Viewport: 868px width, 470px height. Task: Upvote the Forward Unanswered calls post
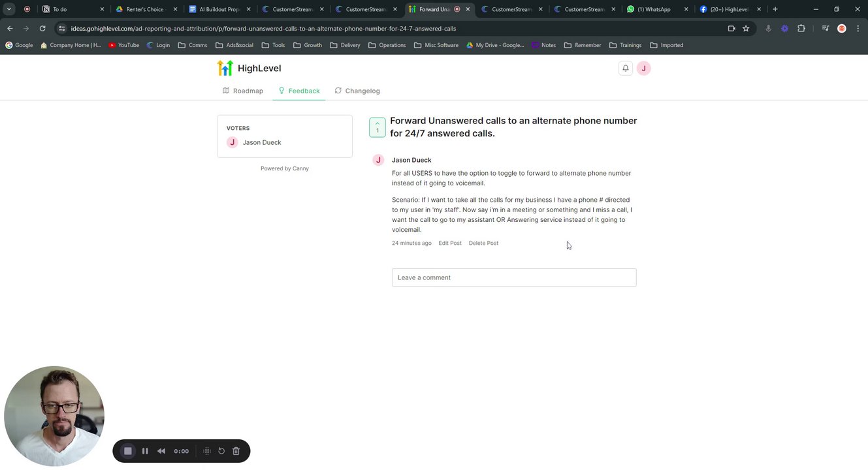[x=377, y=127]
